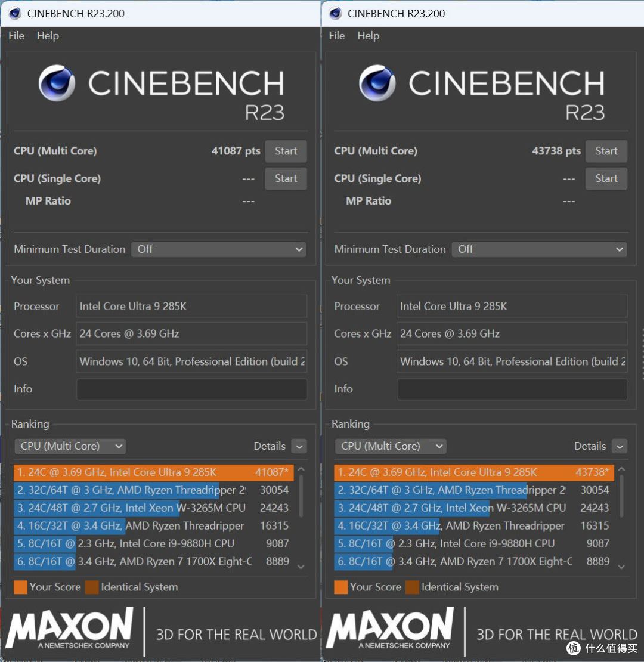Click the MP Ratio label in right window
Viewport: 644px width, 662px height.
click(x=369, y=201)
